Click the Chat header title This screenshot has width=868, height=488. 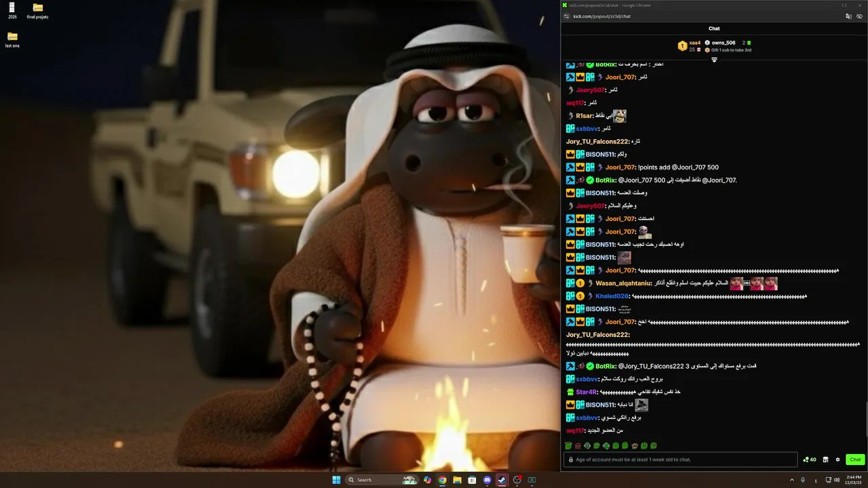pyautogui.click(x=714, y=28)
